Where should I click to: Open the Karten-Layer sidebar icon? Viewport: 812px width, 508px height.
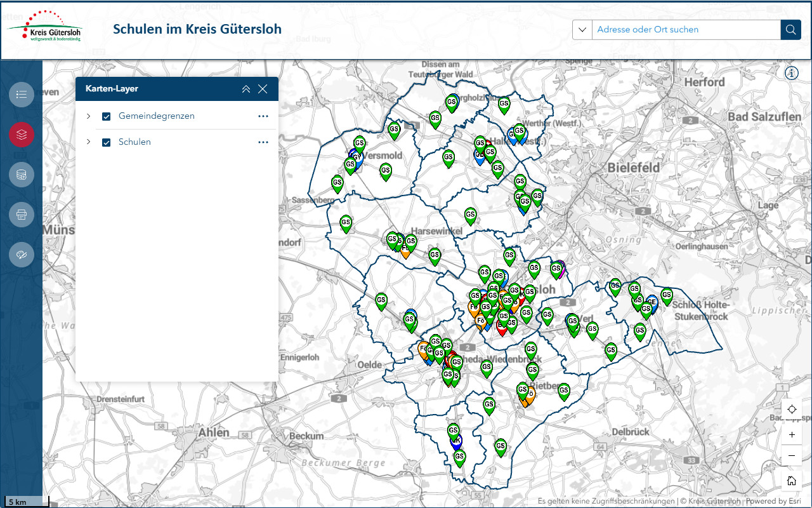[22, 135]
